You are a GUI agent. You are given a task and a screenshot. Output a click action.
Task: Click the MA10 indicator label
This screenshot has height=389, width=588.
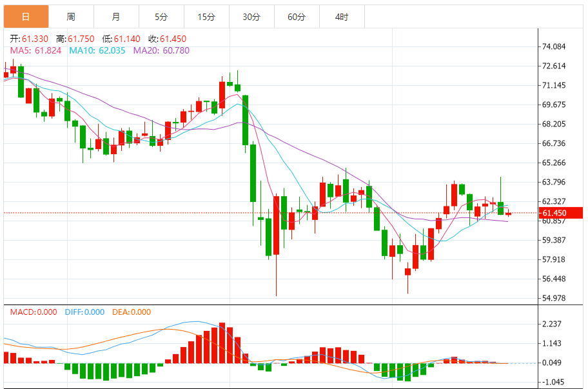97,51
